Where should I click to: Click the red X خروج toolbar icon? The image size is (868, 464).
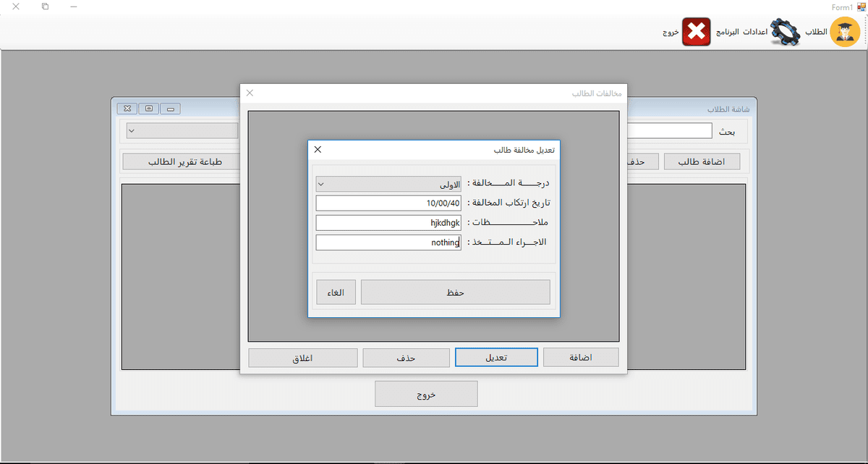[x=696, y=33]
